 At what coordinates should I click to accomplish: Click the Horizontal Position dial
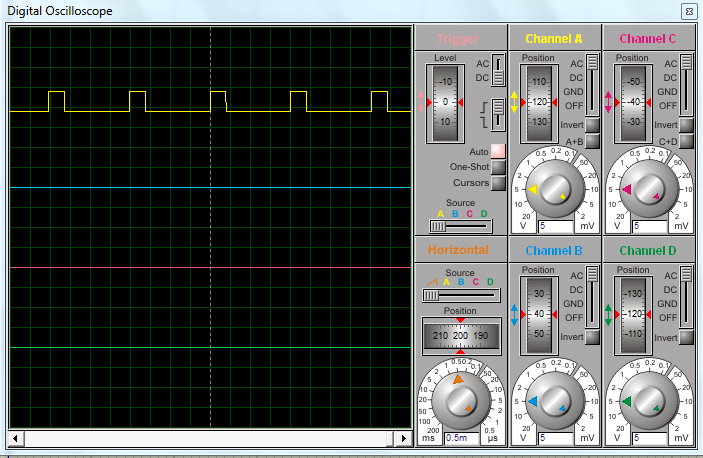[461, 336]
